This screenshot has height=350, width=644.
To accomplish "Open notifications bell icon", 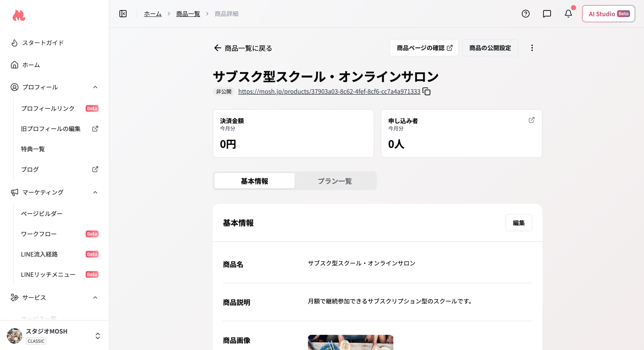I will 568,14.
